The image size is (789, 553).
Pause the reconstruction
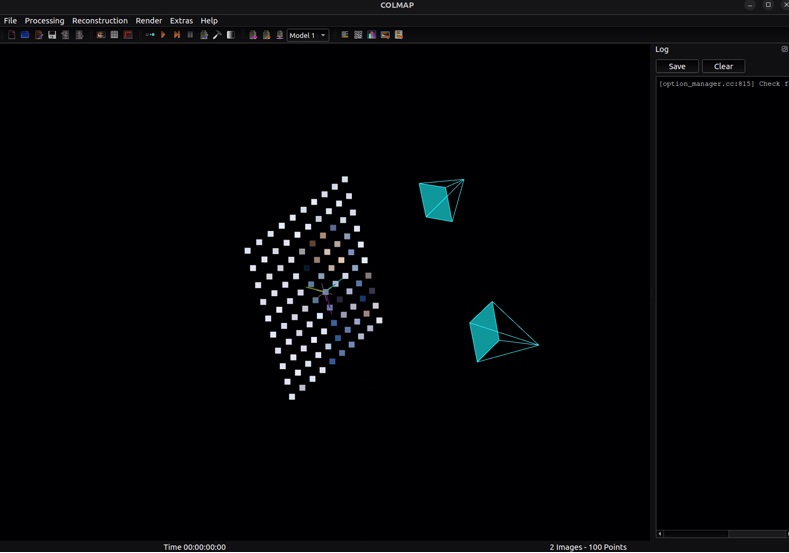click(190, 35)
